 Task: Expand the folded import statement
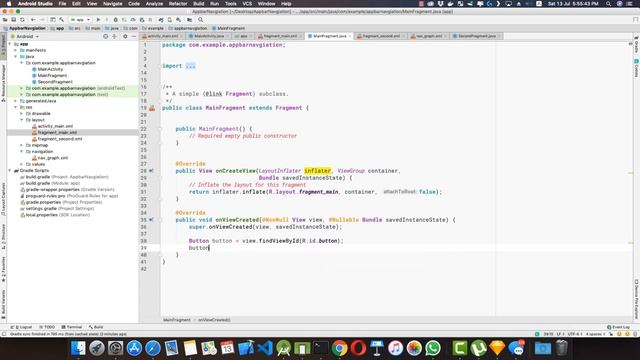(191, 66)
